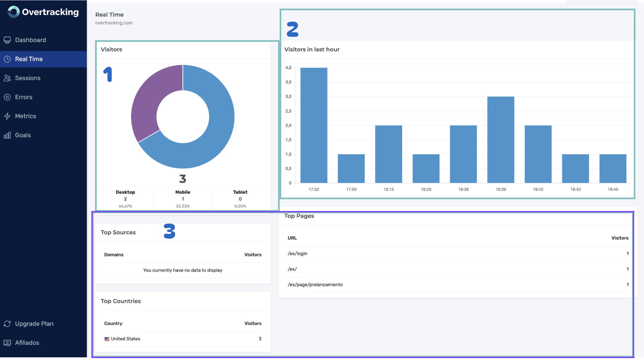Click the Overtracking logo icon
Image resolution: width=644 pixels, height=360 pixels.
point(14,12)
